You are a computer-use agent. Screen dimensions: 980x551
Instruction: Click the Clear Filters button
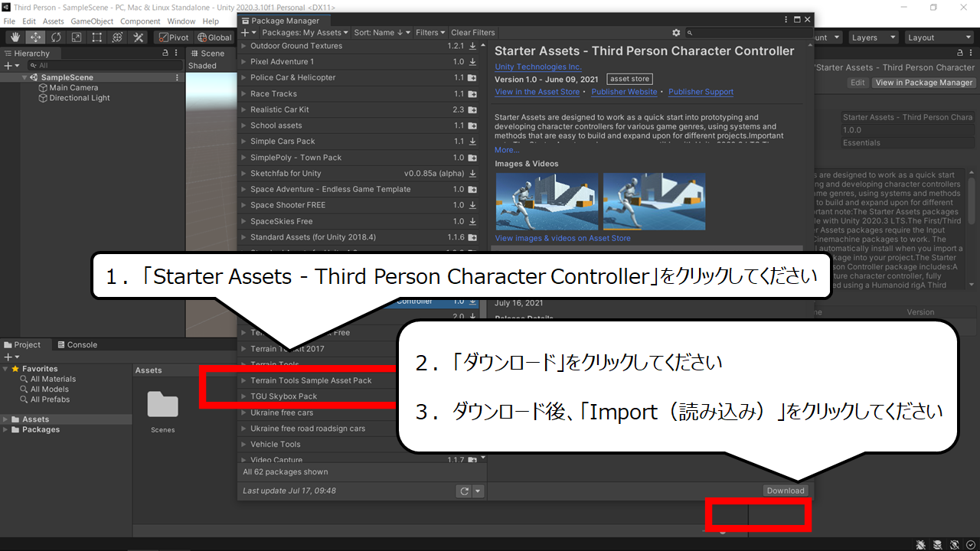473,33
